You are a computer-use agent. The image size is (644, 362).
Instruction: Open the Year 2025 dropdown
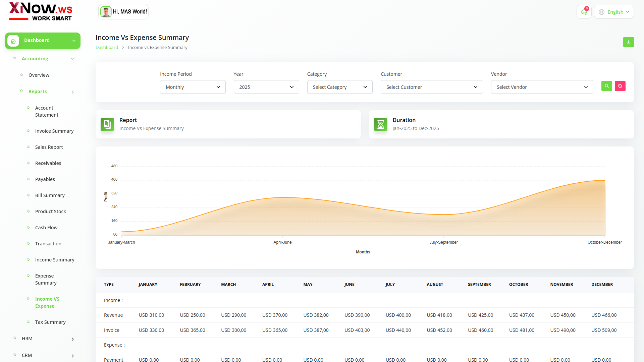tap(266, 87)
